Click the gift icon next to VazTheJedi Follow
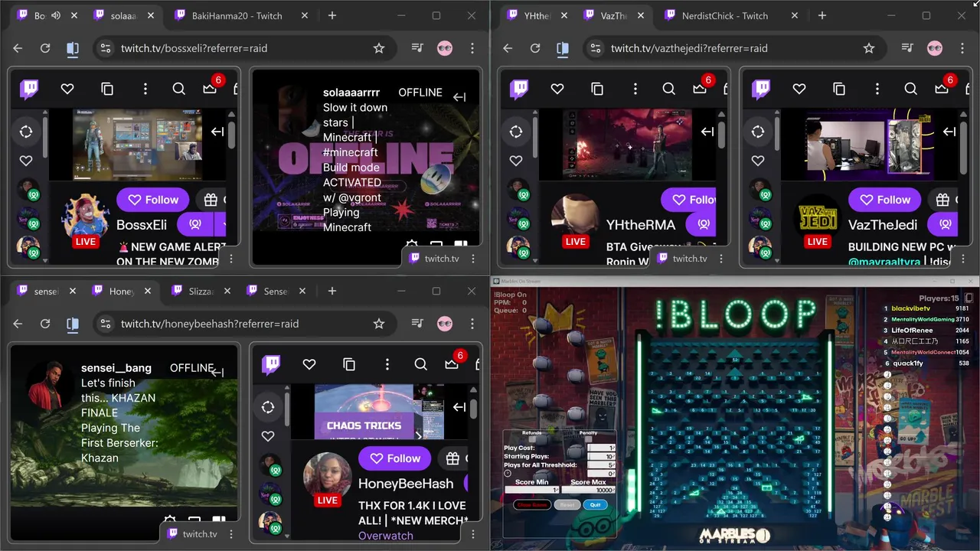980x551 pixels. pos(943,200)
